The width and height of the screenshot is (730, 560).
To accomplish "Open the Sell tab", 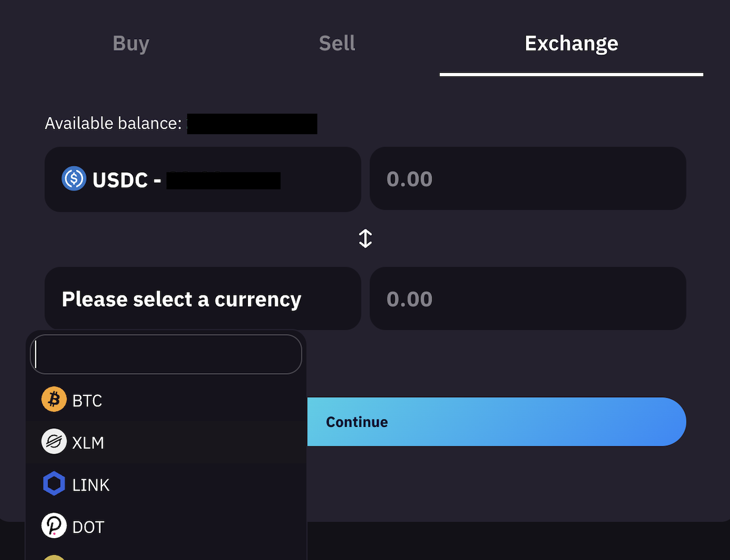I will coord(337,44).
